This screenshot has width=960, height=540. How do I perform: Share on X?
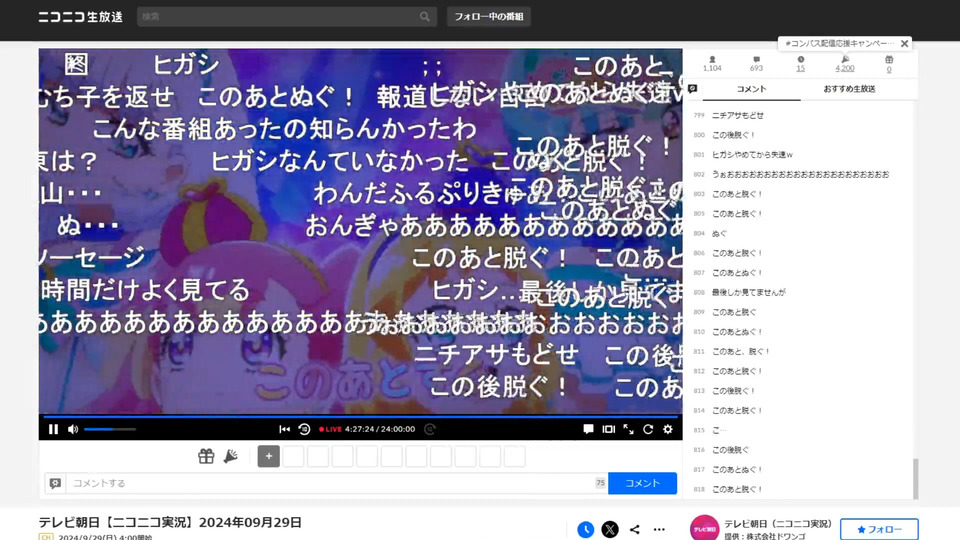point(610,530)
